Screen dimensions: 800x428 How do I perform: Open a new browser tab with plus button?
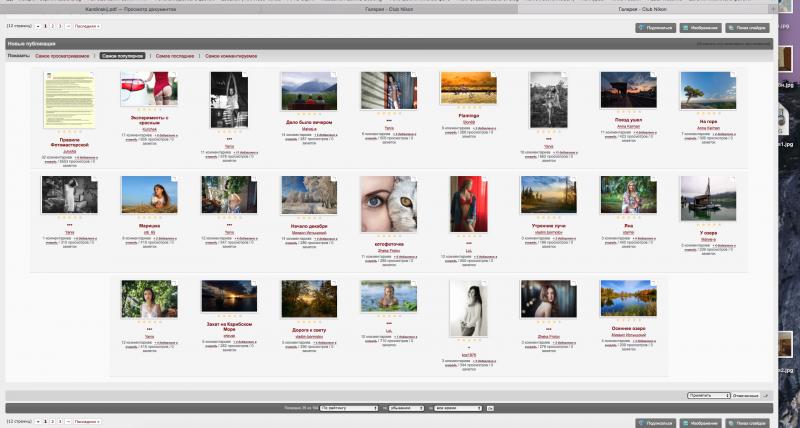(x=773, y=9)
